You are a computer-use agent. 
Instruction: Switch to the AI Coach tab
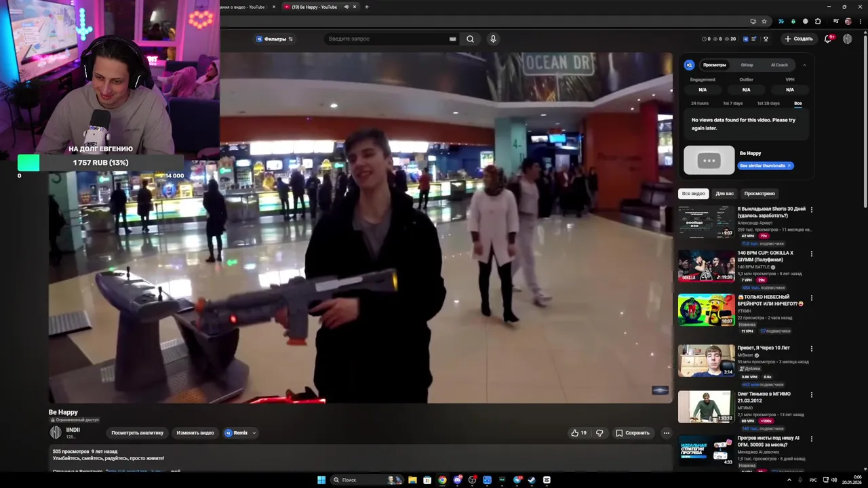[x=779, y=65]
